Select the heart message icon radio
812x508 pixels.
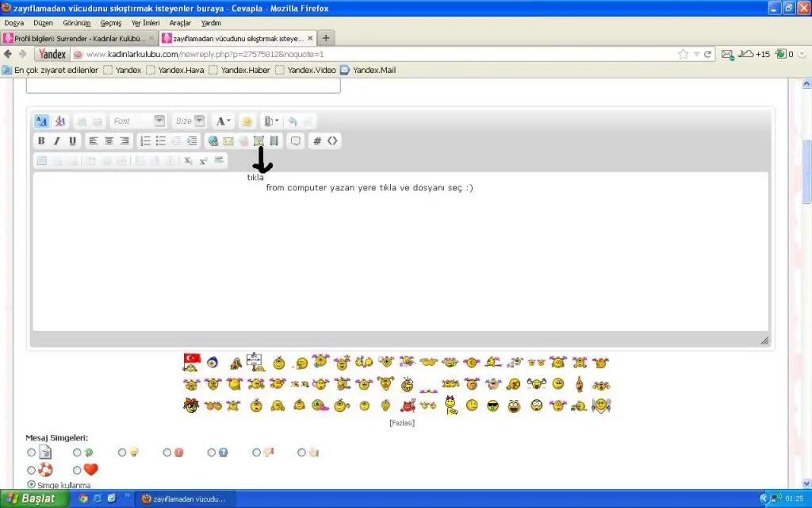click(x=77, y=470)
